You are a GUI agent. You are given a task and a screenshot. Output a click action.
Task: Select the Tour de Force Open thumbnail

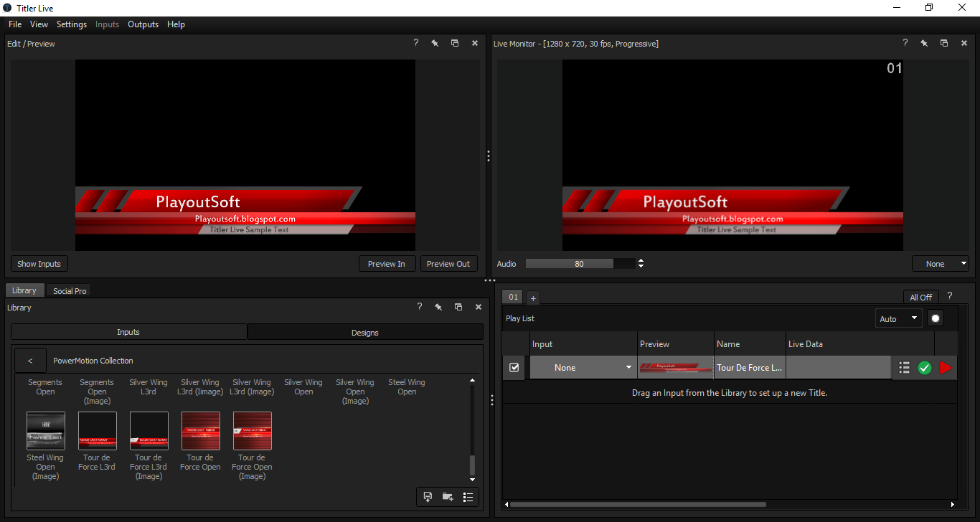tap(201, 431)
